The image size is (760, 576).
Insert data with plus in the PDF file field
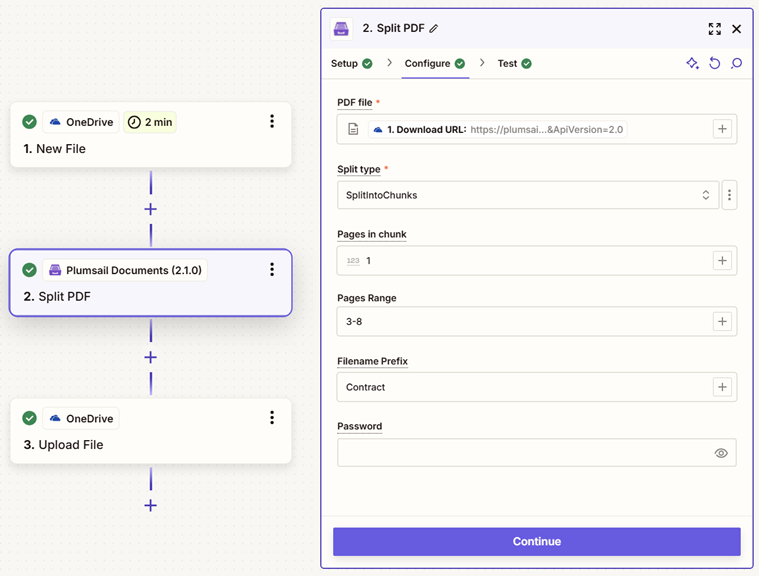[722, 129]
